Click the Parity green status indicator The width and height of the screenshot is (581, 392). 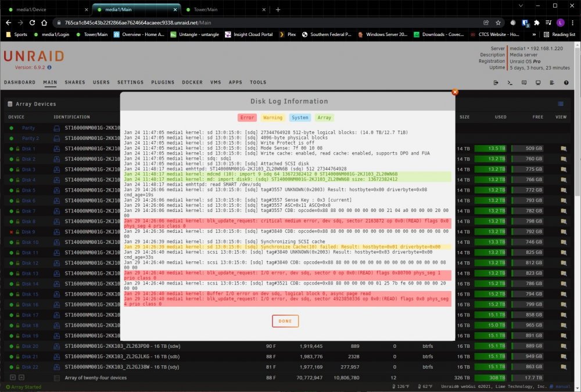pyautogui.click(x=11, y=128)
